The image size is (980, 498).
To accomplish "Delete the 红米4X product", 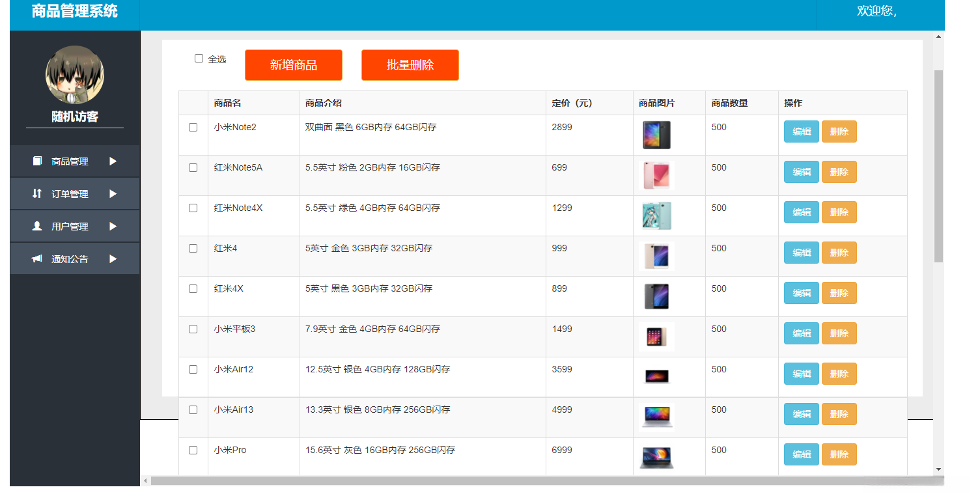I will click(839, 293).
